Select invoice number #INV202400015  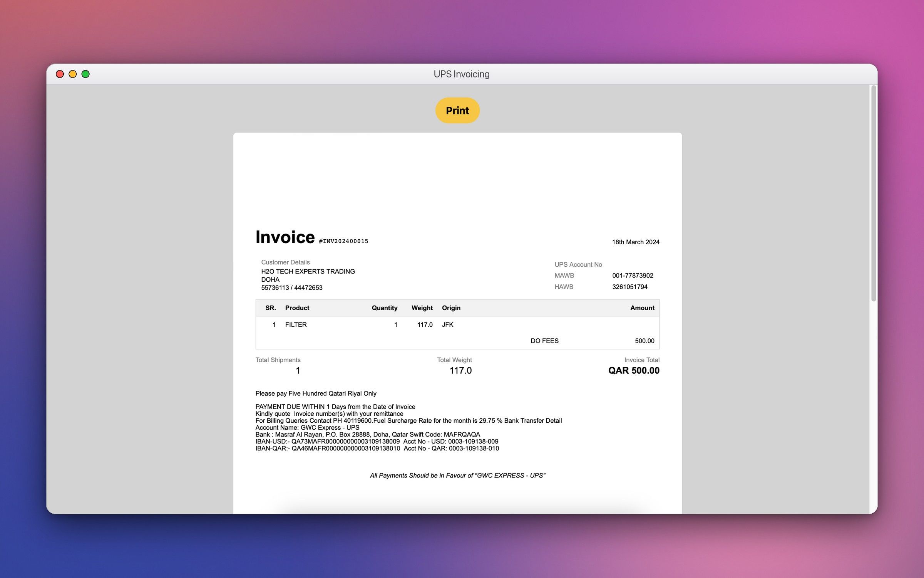coord(343,241)
